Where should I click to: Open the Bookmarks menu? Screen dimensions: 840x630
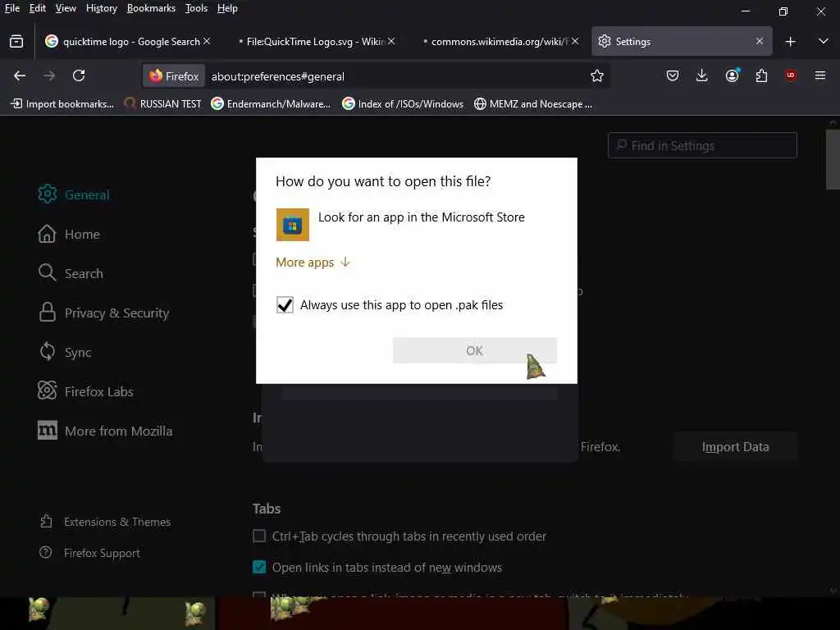click(151, 8)
